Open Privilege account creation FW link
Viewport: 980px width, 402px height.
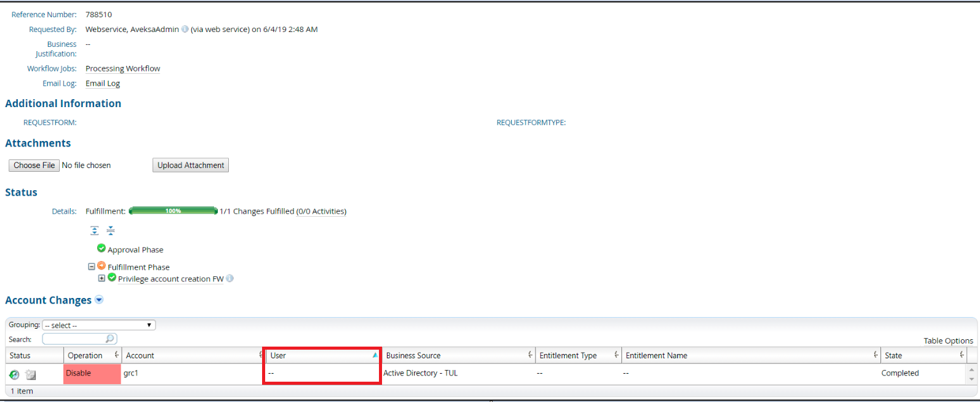(x=170, y=279)
